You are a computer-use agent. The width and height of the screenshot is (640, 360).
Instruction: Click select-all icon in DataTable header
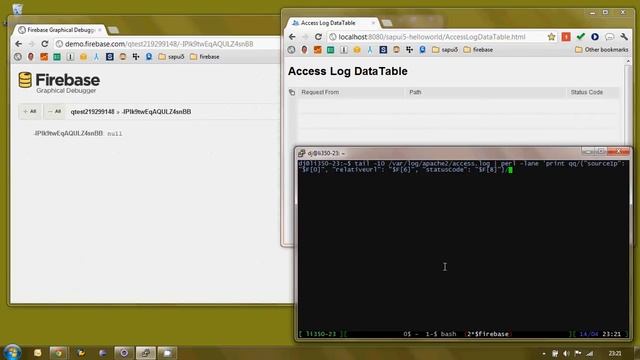click(292, 92)
